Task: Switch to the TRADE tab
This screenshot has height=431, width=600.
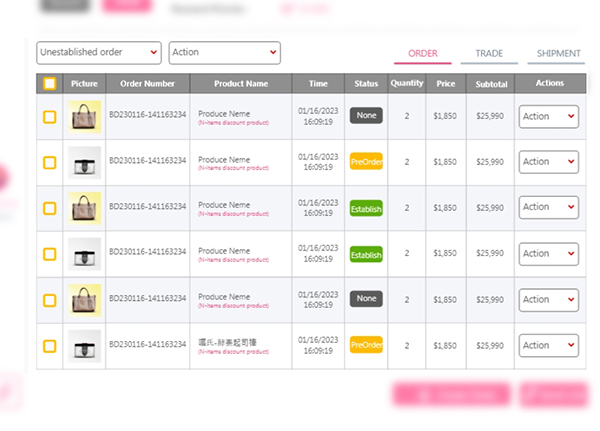Action: tap(489, 53)
